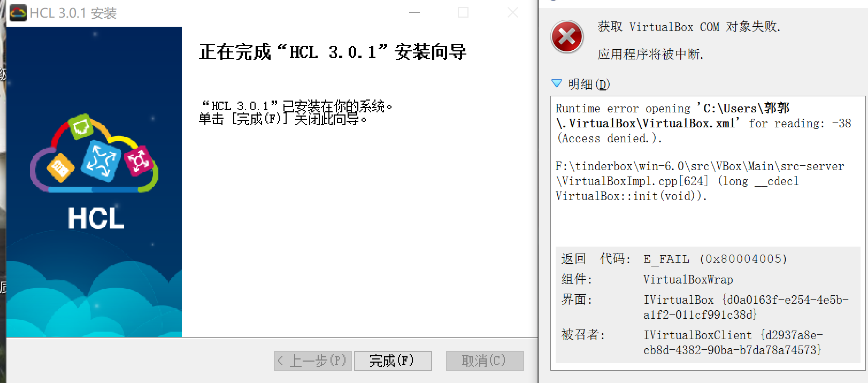Click the greyed-out maximize icon of installer

(463, 12)
